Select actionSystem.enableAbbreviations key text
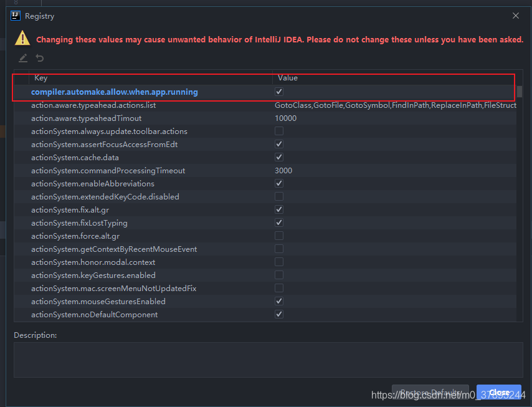This screenshot has width=532, height=407. tap(93, 184)
